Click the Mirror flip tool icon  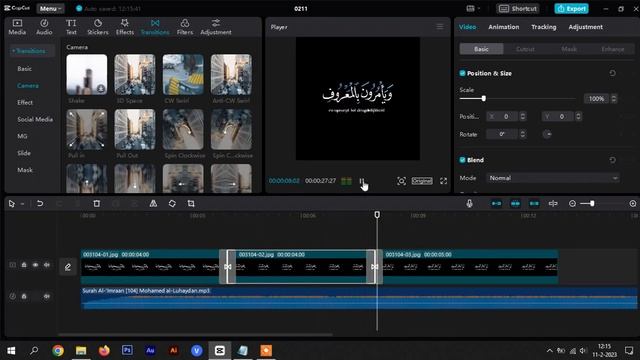click(x=153, y=203)
